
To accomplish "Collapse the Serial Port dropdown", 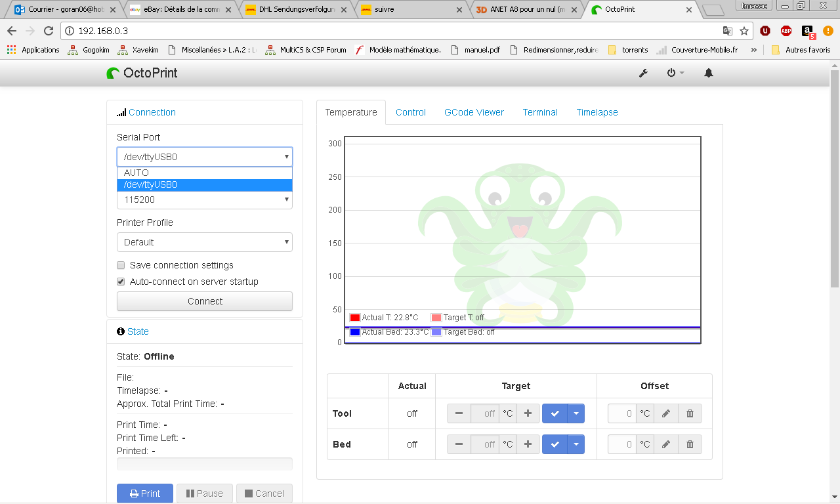I will (205, 157).
